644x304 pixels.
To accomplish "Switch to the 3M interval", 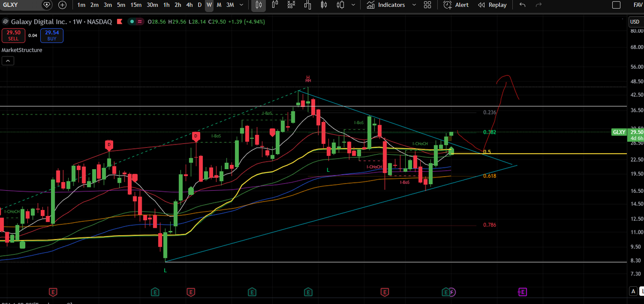I will pyautogui.click(x=230, y=5).
